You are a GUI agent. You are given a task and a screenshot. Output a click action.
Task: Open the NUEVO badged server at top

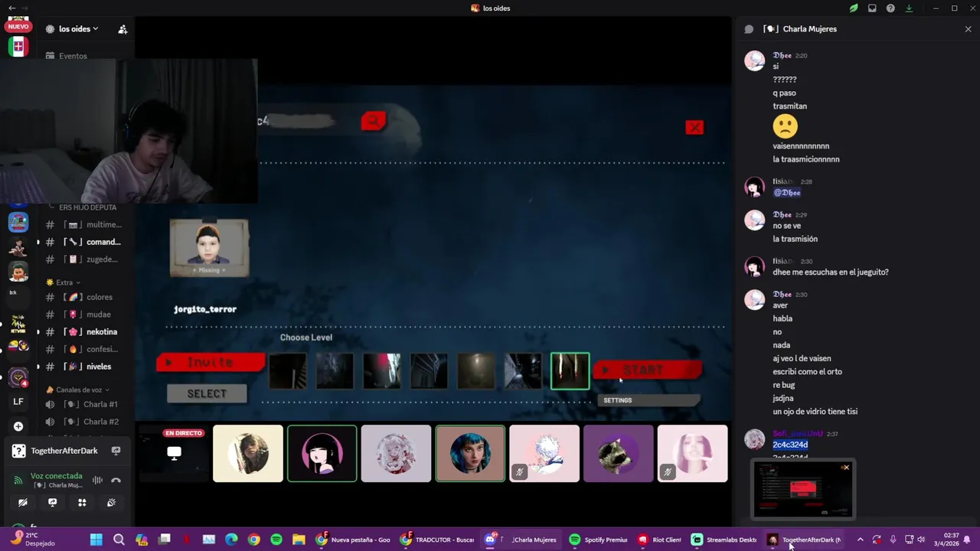(x=18, y=25)
